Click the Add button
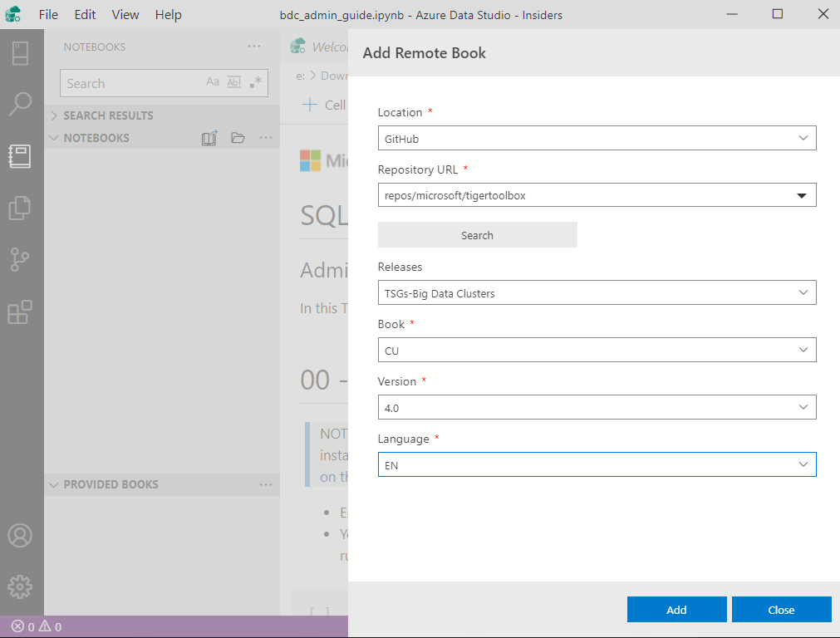The image size is (840, 638). click(676, 610)
